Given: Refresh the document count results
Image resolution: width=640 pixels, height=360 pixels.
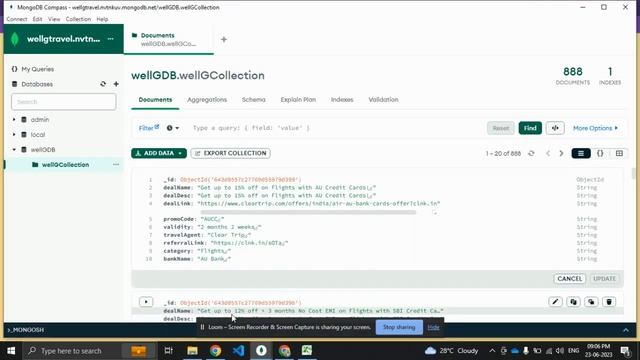Looking at the screenshot, I should pos(531,153).
